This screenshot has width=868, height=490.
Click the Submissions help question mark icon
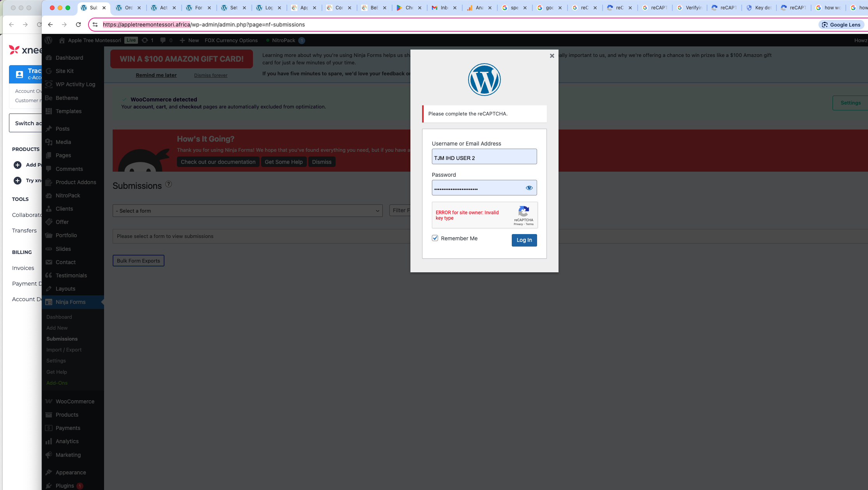[x=168, y=184]
